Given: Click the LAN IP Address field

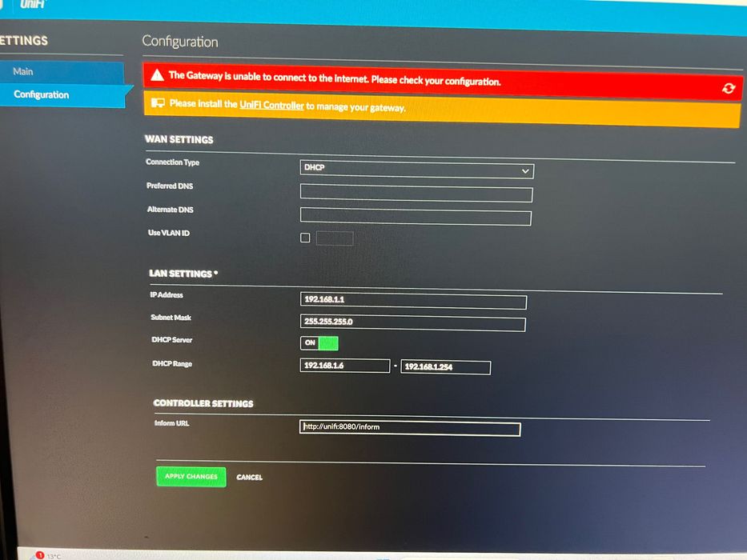Looking at the screenshot, I should point(413,301).
